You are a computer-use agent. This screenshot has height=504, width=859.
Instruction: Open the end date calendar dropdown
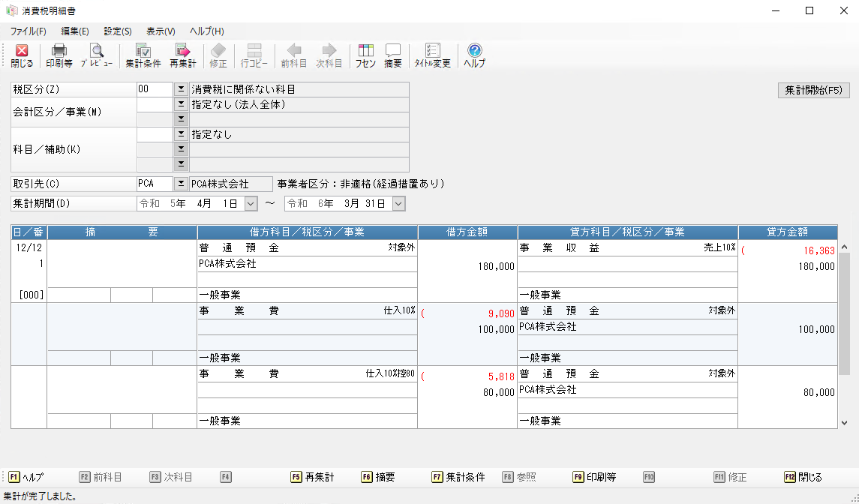(x=398, y=203)
